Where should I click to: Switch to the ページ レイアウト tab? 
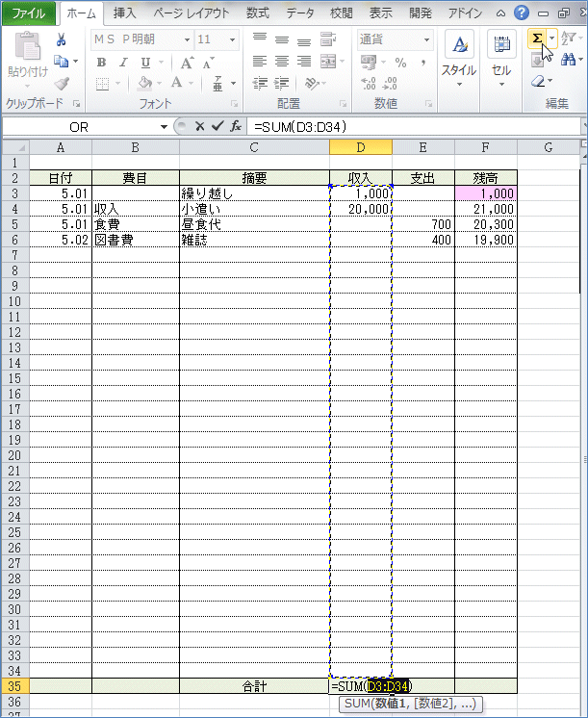pos(191,13)
